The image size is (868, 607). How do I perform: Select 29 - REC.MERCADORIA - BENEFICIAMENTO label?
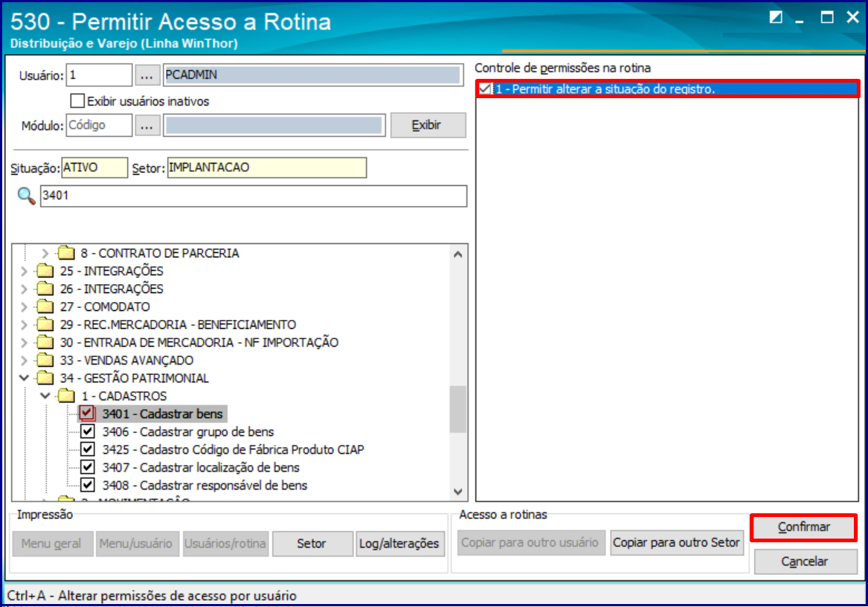pos(179,324)
